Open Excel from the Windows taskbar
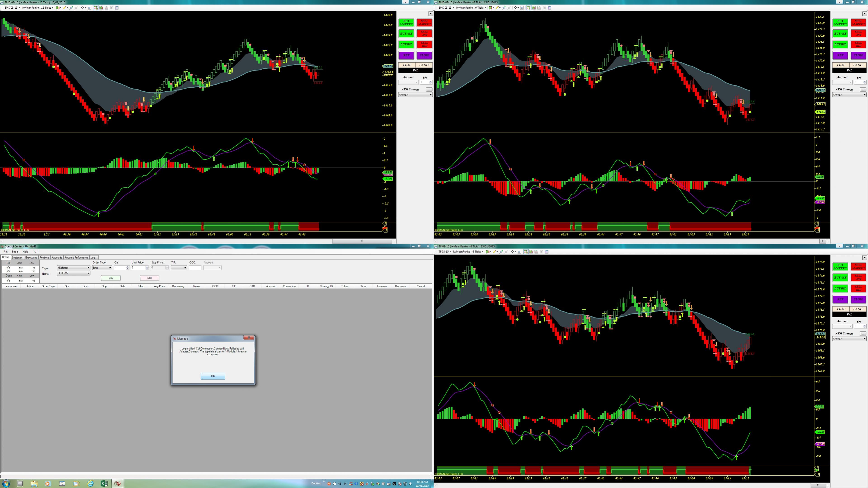Screen dimensions: 868x488 (104, 484)
